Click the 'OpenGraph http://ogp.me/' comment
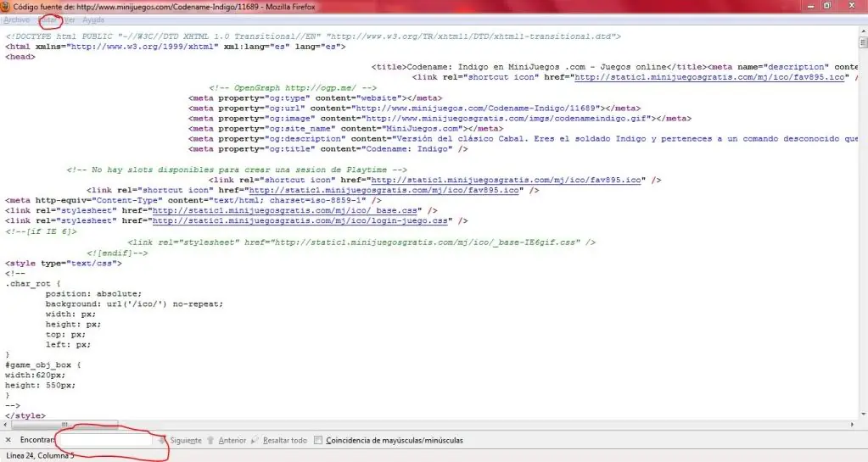Viewport: 868px width, 462px height. [x=293, y=88]
